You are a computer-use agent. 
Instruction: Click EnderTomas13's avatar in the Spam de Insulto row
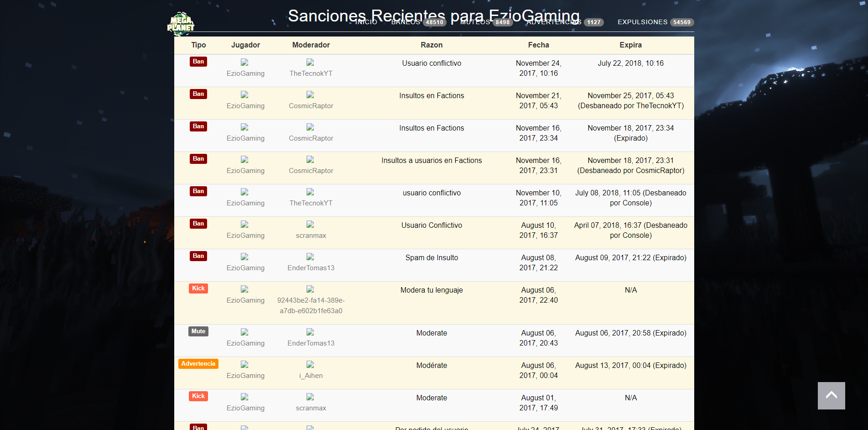click(310, 257)
